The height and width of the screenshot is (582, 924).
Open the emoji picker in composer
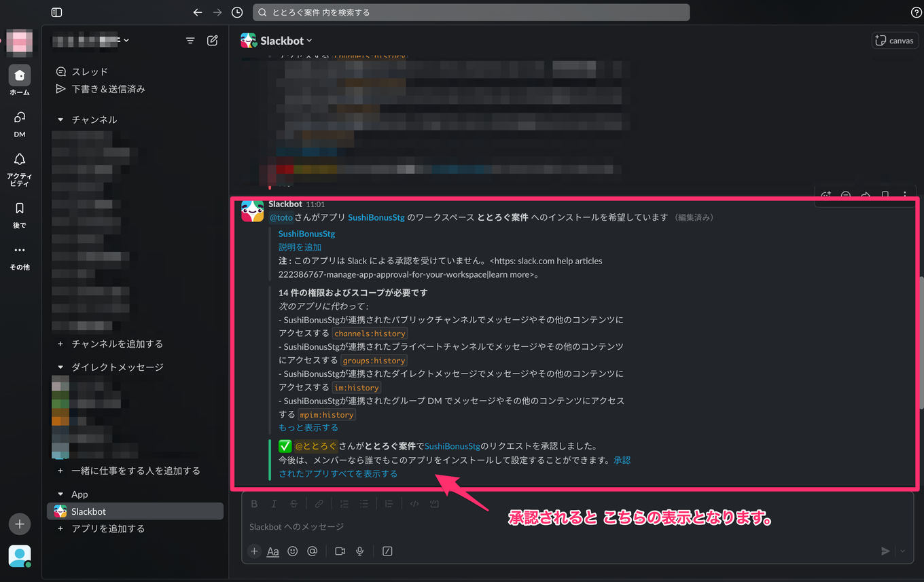coord(293,551)
